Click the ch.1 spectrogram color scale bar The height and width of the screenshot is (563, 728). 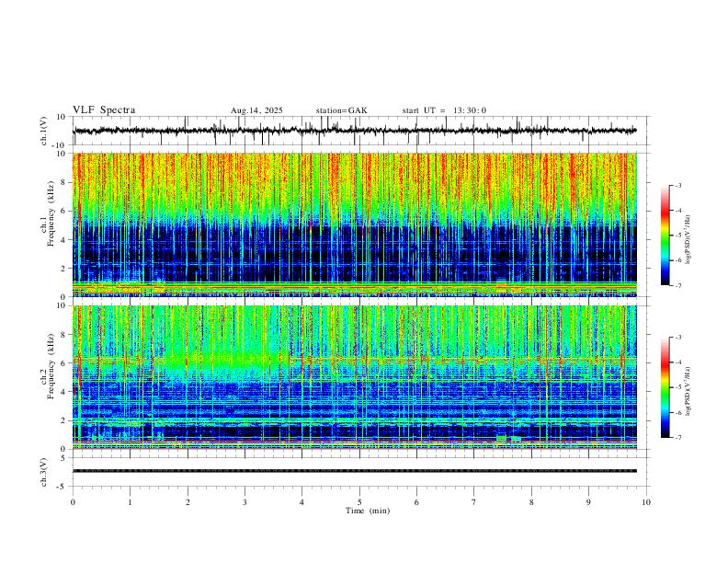[665, 236]
